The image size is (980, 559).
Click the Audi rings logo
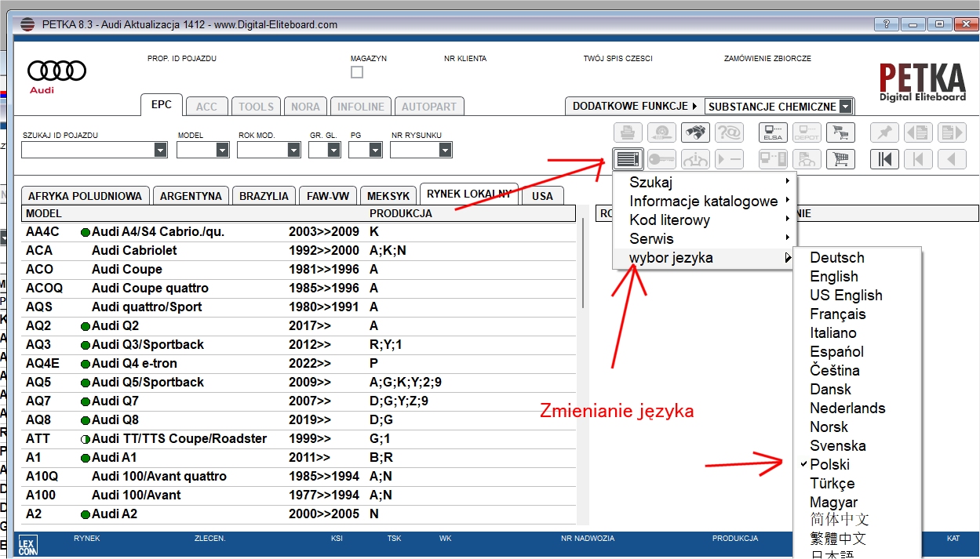point(56,71)
